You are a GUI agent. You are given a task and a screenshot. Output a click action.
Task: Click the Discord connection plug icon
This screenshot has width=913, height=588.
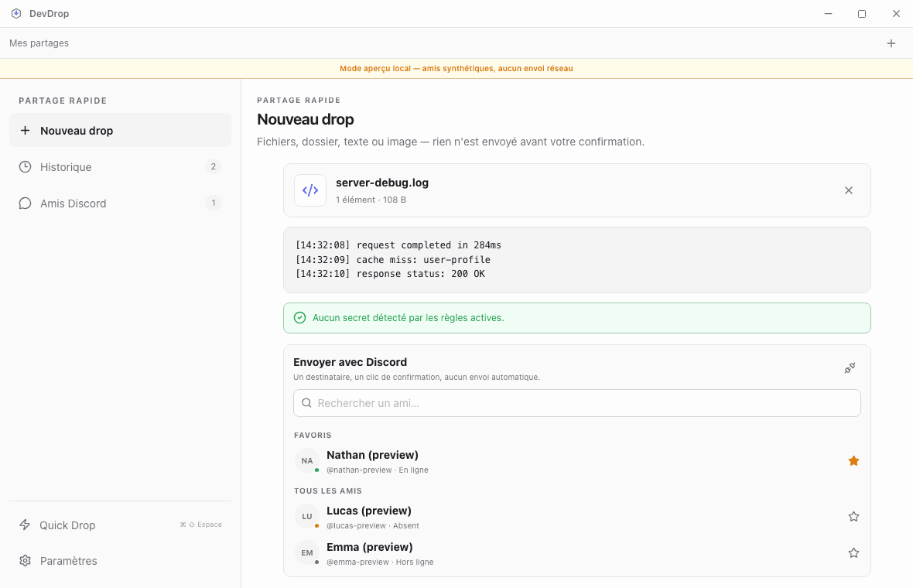850,368
